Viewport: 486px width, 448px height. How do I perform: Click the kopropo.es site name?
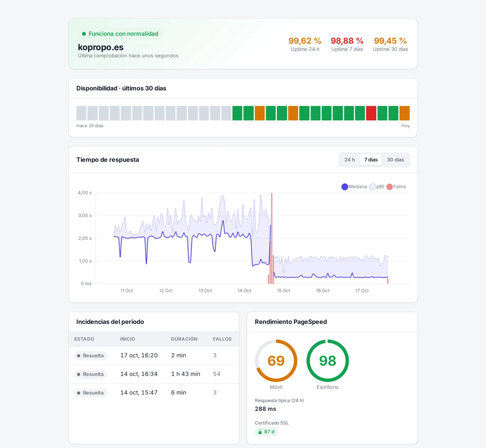101,47
